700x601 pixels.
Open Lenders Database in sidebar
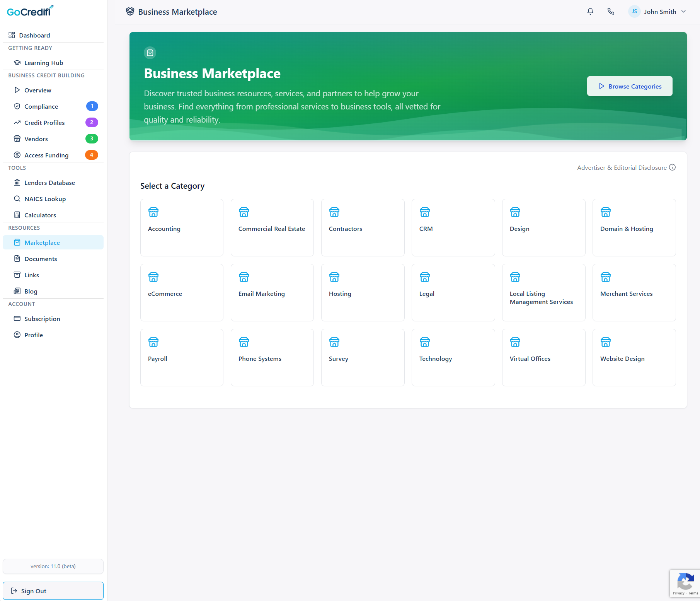tap(49, 183)
